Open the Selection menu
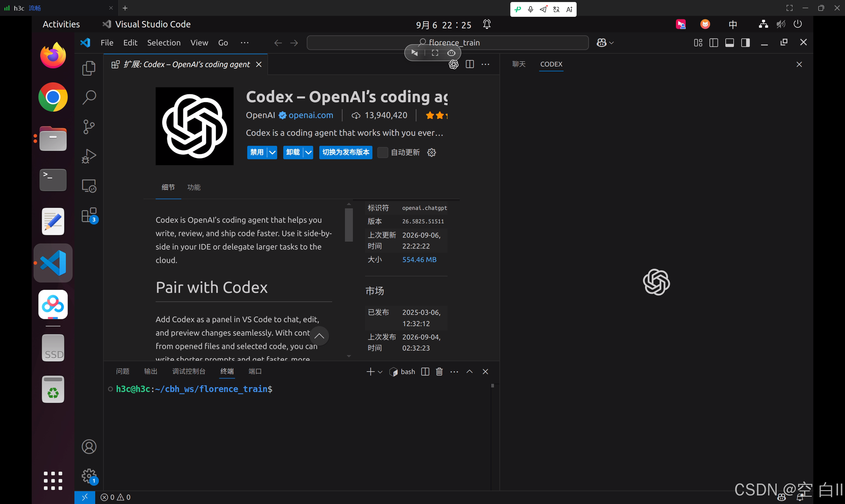Screen dimensions: 845x504 click(x=164, y=43)
